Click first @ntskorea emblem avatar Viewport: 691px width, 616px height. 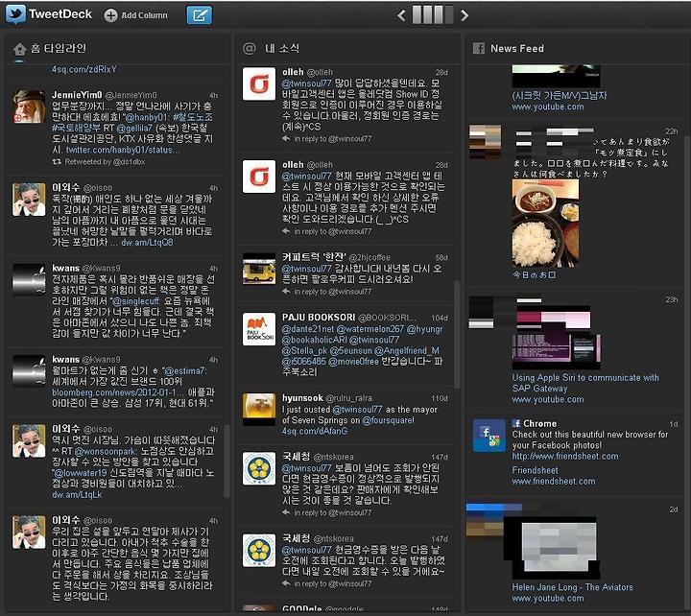pyautogui.click(x=259, y=469)
